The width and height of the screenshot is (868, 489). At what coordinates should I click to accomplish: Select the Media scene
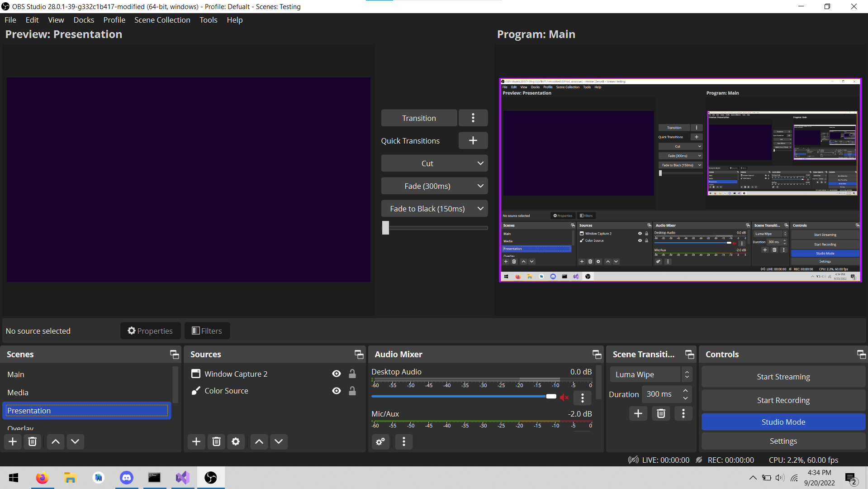87,393
